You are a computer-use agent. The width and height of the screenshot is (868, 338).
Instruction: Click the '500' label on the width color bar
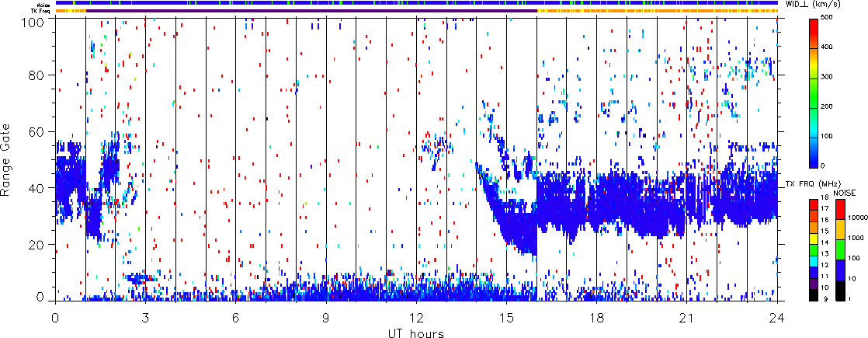click(x=827, y=18)
